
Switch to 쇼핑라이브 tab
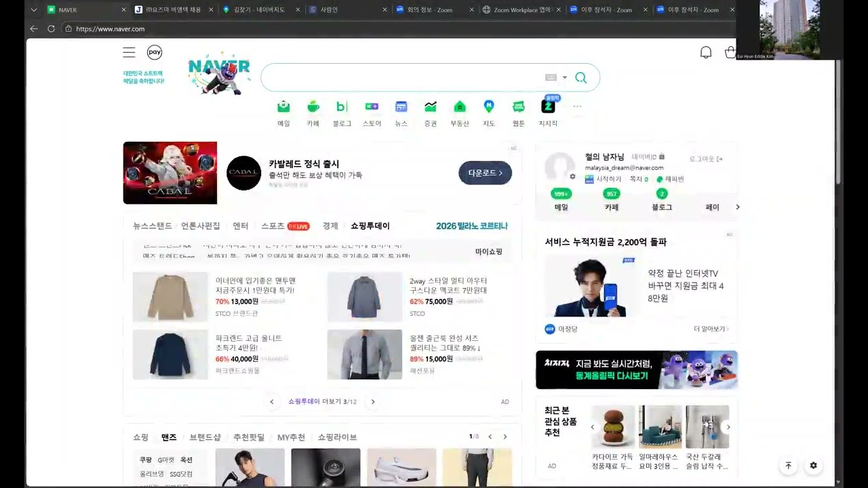tap(337, 437)
